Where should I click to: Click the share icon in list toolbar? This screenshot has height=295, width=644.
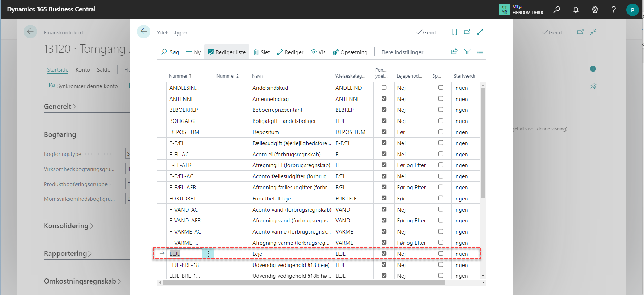click(x=455, y=52)
